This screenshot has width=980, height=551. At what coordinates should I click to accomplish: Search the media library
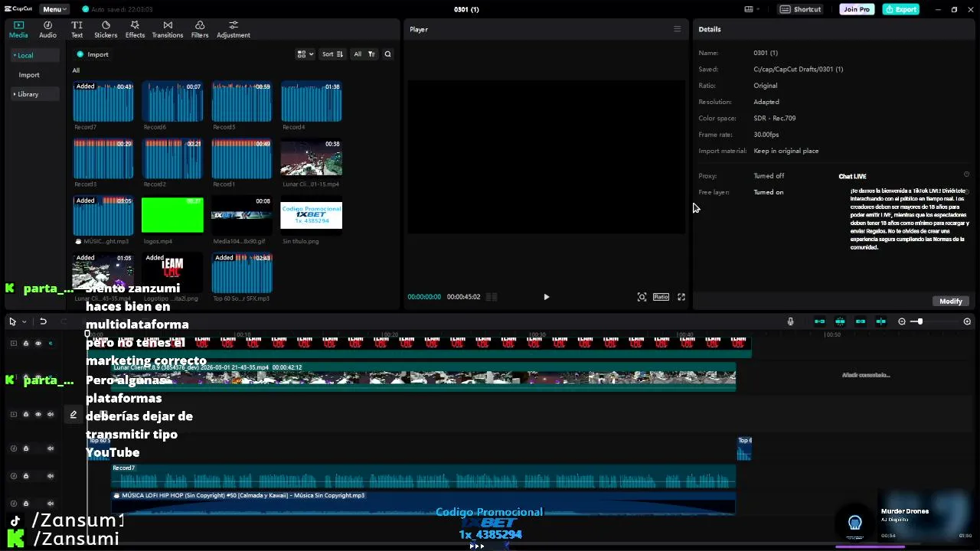387,54
